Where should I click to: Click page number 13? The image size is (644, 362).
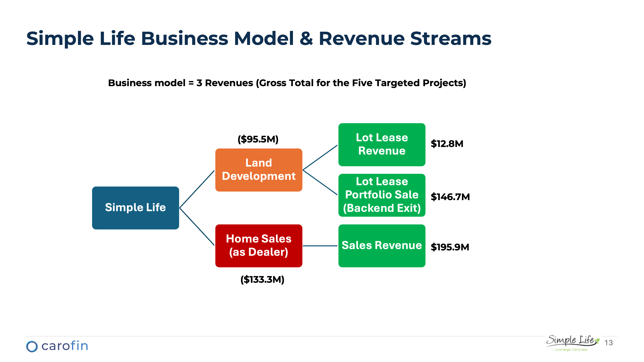tap(608, 343)
